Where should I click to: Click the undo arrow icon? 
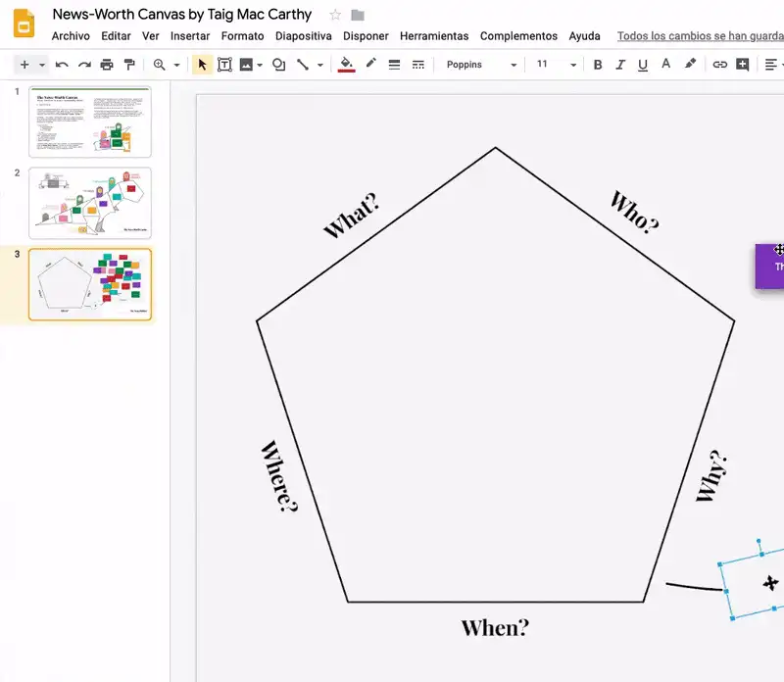pyautogui.click(x=62, y=65)
